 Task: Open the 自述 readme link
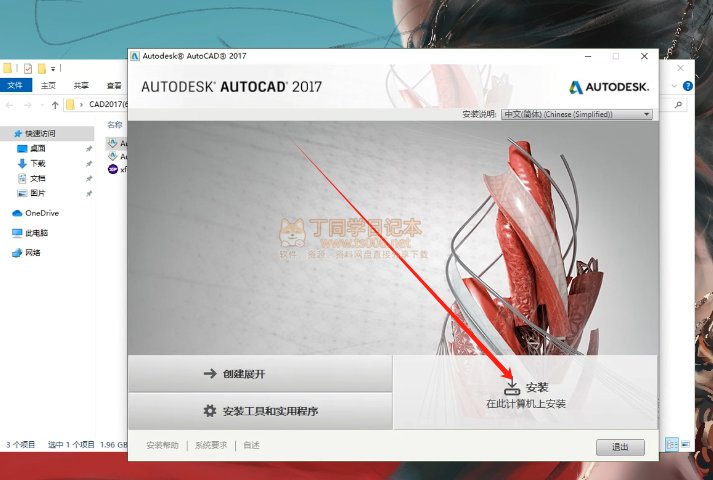[251, 445]
